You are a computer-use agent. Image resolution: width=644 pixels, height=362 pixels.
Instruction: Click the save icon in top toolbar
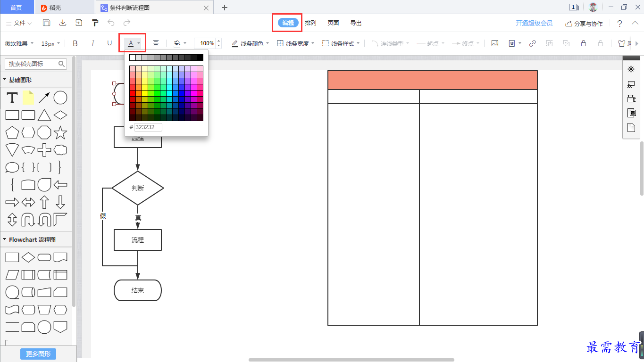pos(46,23)
